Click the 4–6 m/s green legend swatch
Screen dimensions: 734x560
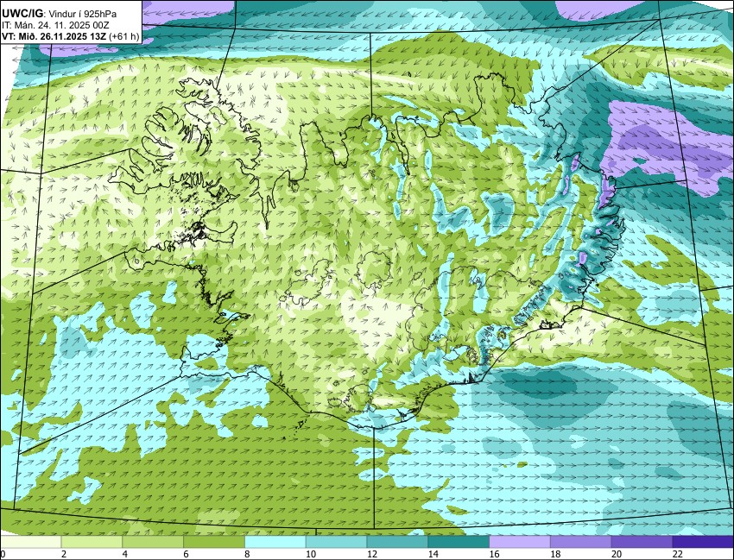tap(153, 542)
